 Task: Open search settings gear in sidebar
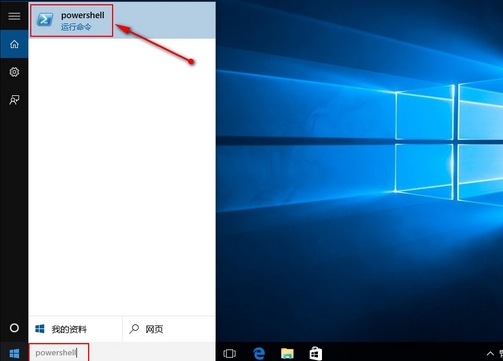[x=14, y=72]
